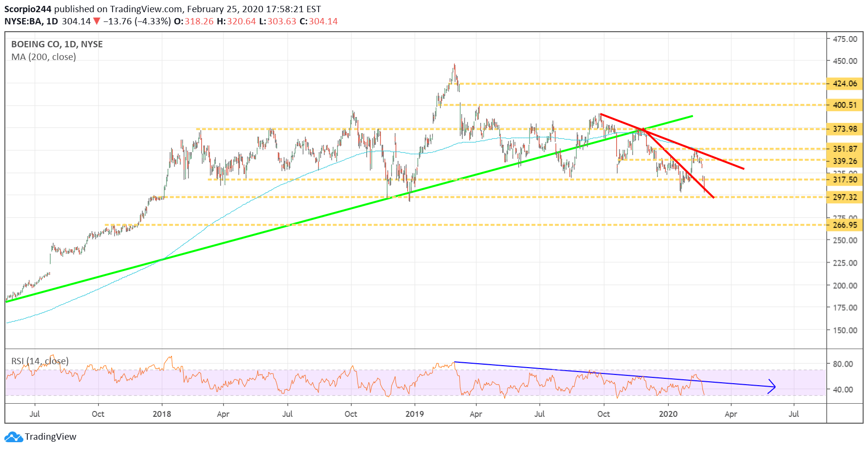Click the MA (200, close) indicator label
The height and width of the screenshot is (450, 868).
pyautogui.click(x=44, y=57)
